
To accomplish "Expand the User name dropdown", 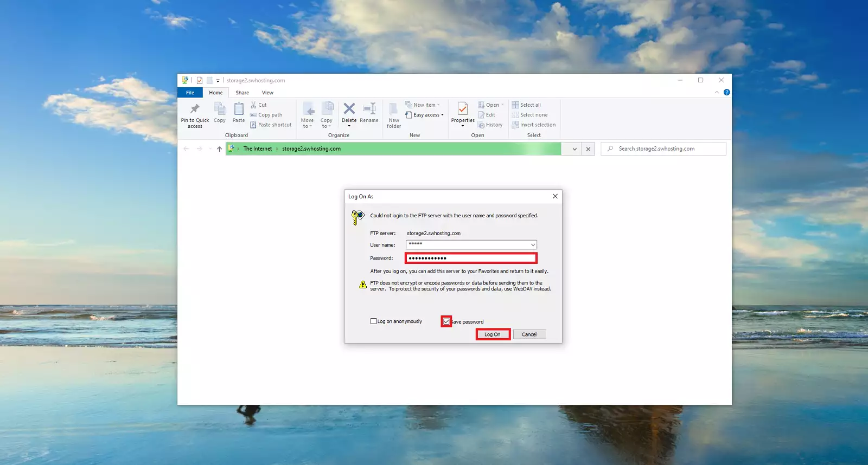I will [x=533, y=245].
